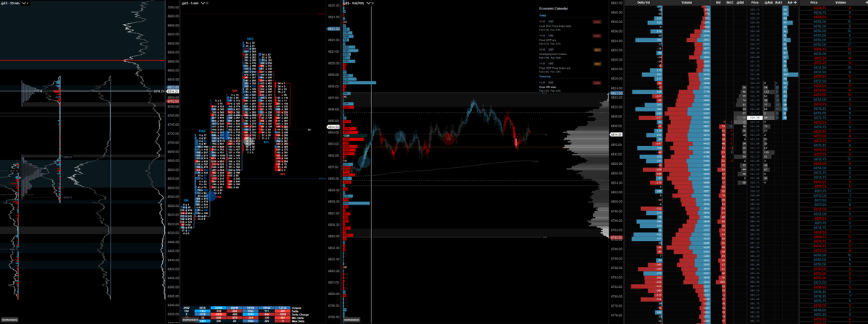This screenshot has height=324, width=868.
Task: Add a column with the plus icon in DOM header
Action: coord(796,3)
